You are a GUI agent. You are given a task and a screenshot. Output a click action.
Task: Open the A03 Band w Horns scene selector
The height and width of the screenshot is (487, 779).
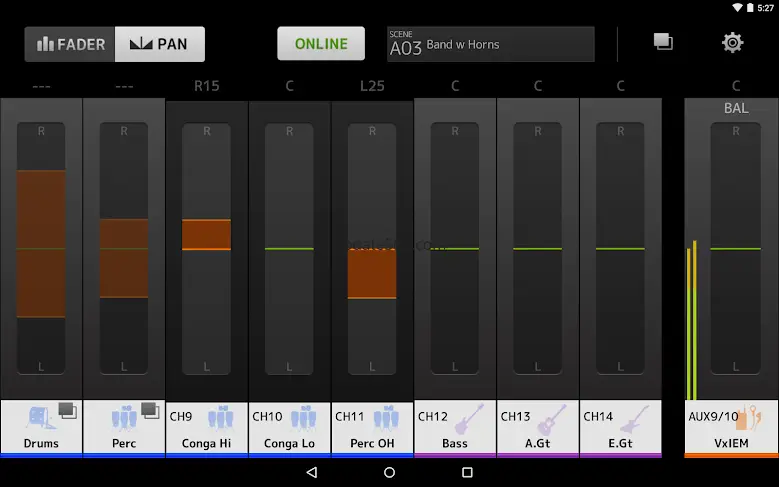[490, 44]
